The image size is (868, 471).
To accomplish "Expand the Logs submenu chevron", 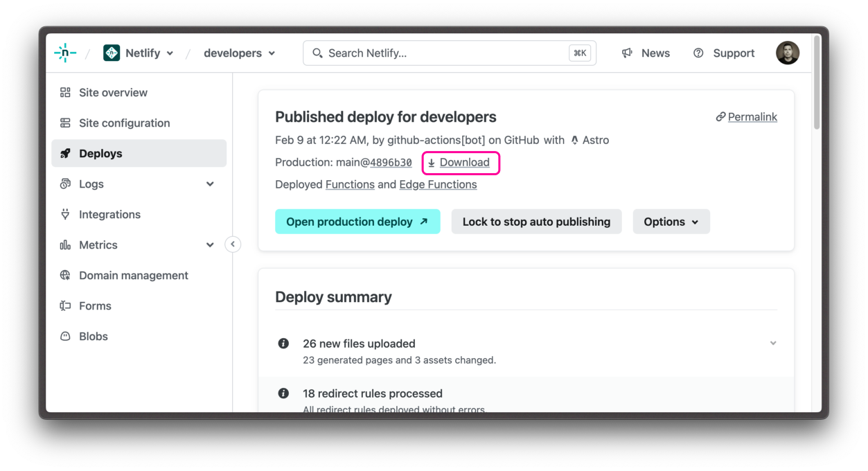I will point(210,184).
